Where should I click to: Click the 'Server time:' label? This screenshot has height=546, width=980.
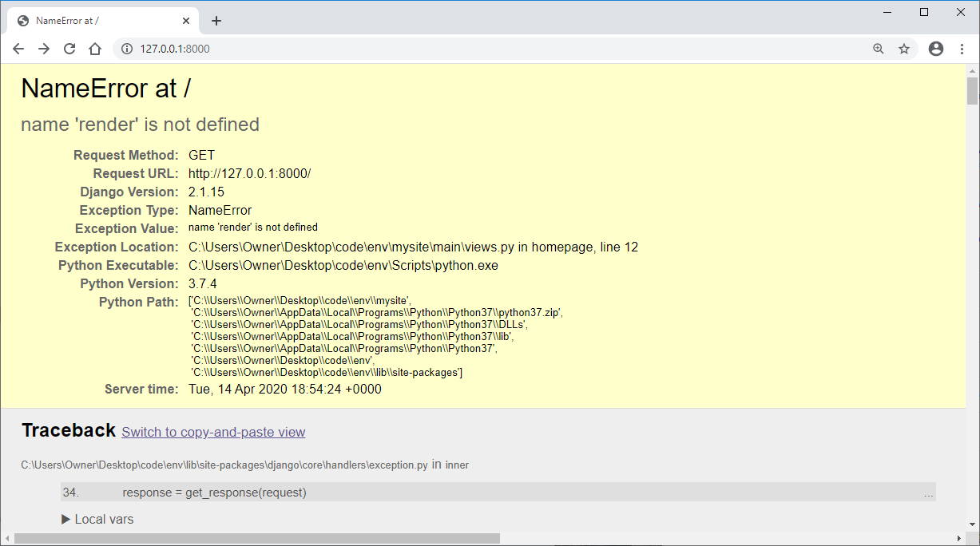[x=141, y=390]
